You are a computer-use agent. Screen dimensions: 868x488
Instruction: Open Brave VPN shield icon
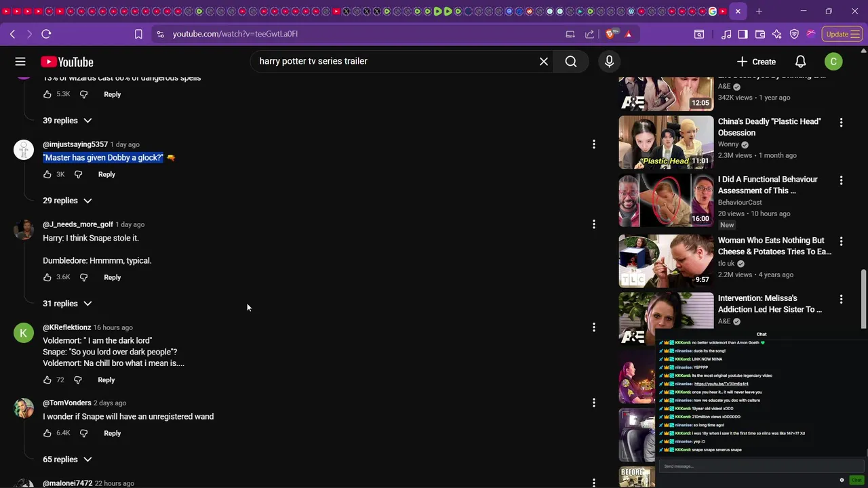(x=794, y=34)
